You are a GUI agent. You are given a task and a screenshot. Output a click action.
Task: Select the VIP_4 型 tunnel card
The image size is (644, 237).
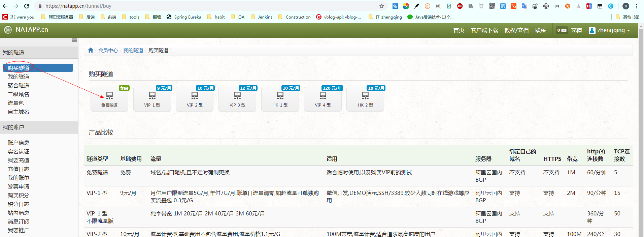[323, 99]
